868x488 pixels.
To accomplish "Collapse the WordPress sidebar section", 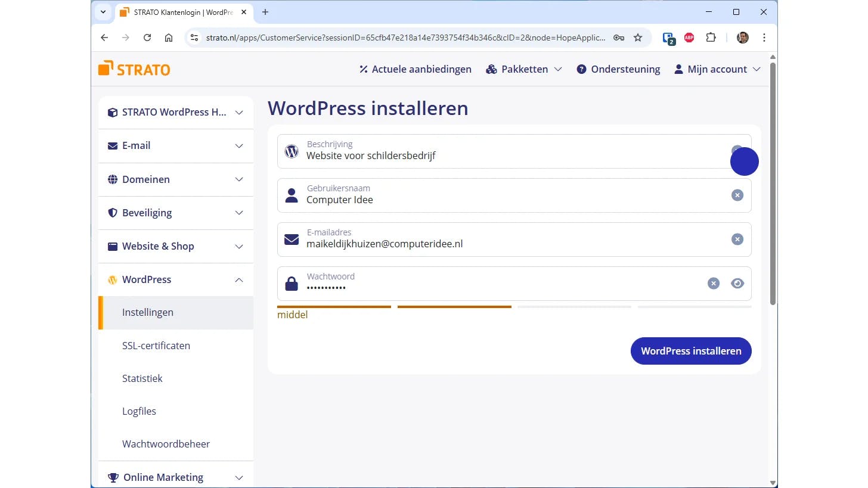I will [176, 279].
